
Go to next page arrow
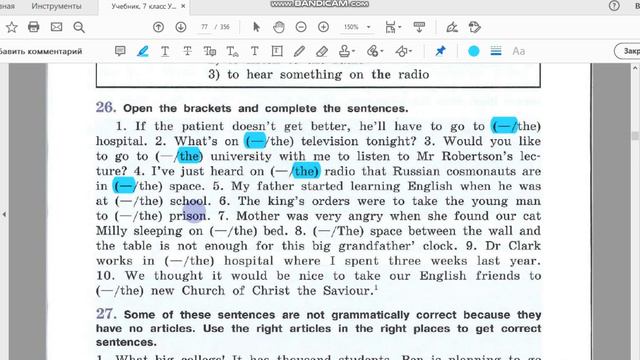click(181, 27)
